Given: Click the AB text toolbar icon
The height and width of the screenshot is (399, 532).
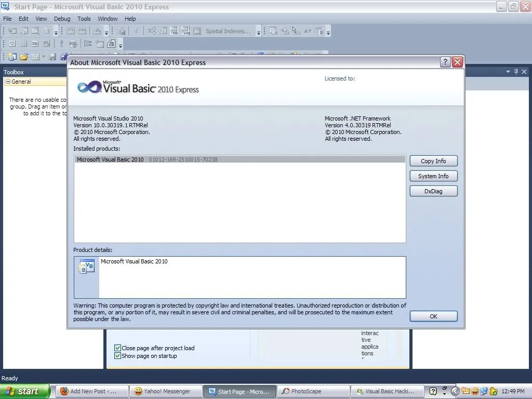Looking at the screenshot, I should pyautogui.click(x=174, y=31).
